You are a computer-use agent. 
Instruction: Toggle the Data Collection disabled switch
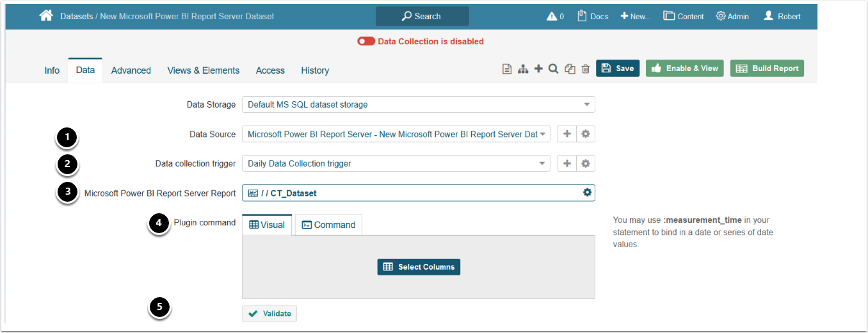366,42
